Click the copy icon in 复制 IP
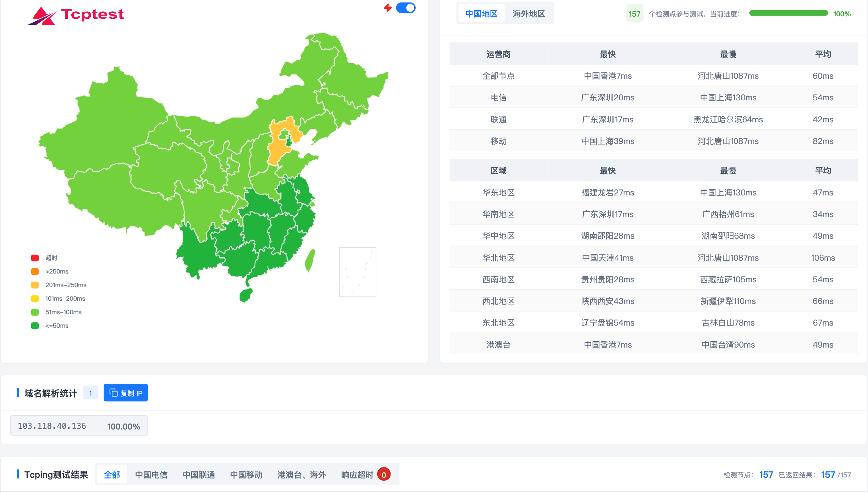Viewport: 868px width, 493px height. point(113,393)
